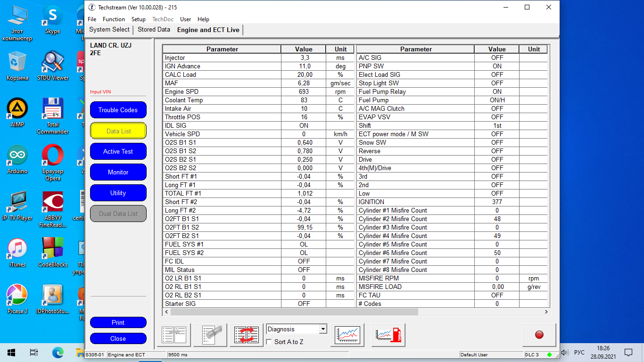
Task: Open Opera browser desktop shortcut
Action: point(53,162)
